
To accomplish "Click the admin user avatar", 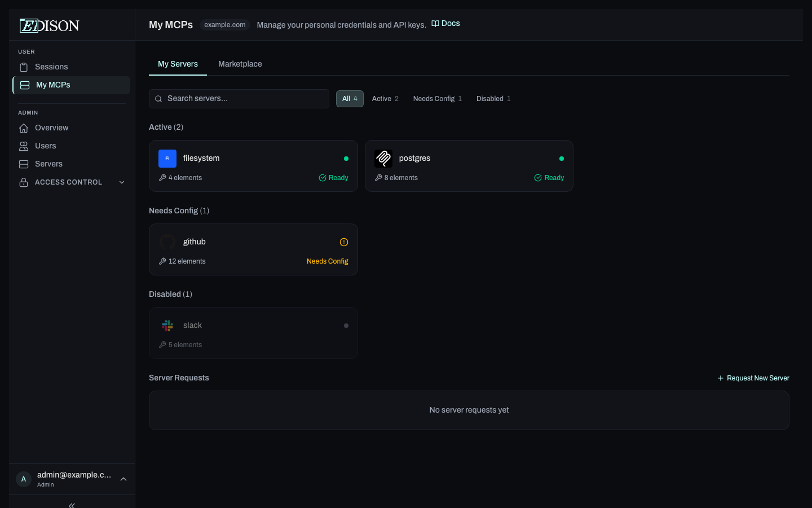I will [24, 479].
